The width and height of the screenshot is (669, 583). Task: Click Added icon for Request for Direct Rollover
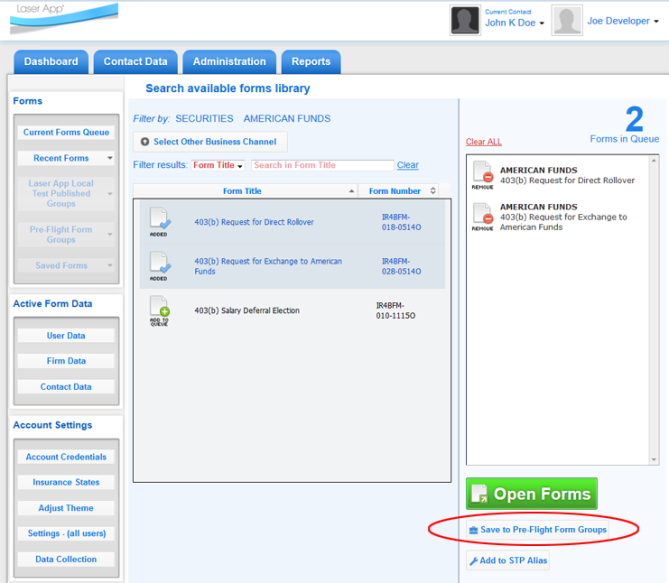[159, 221]
